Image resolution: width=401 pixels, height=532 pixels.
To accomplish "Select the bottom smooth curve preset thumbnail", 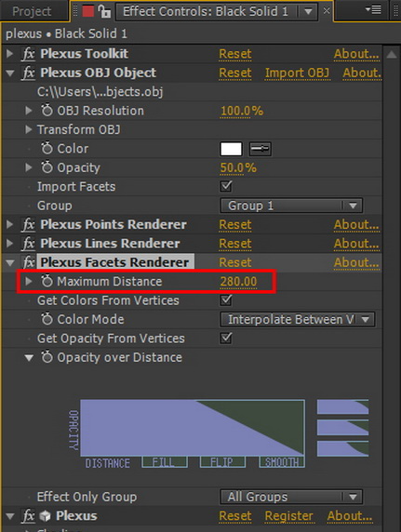I will [x=342, y=449].
